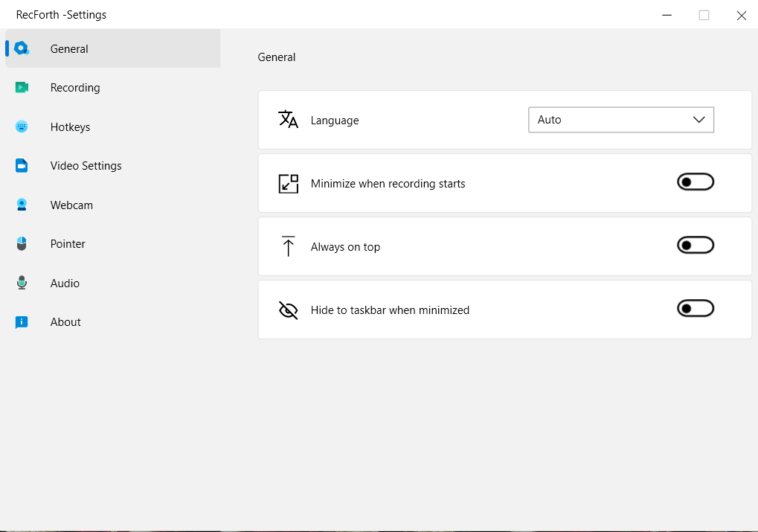Go to Video Settings page
The image size is (758, 532).
coord(112,166)
